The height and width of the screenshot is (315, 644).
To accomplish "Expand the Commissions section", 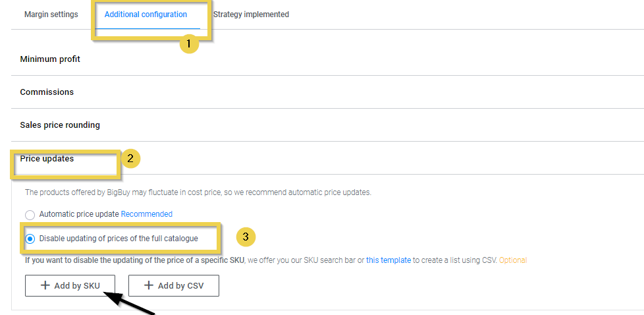I will pos(47,92).
